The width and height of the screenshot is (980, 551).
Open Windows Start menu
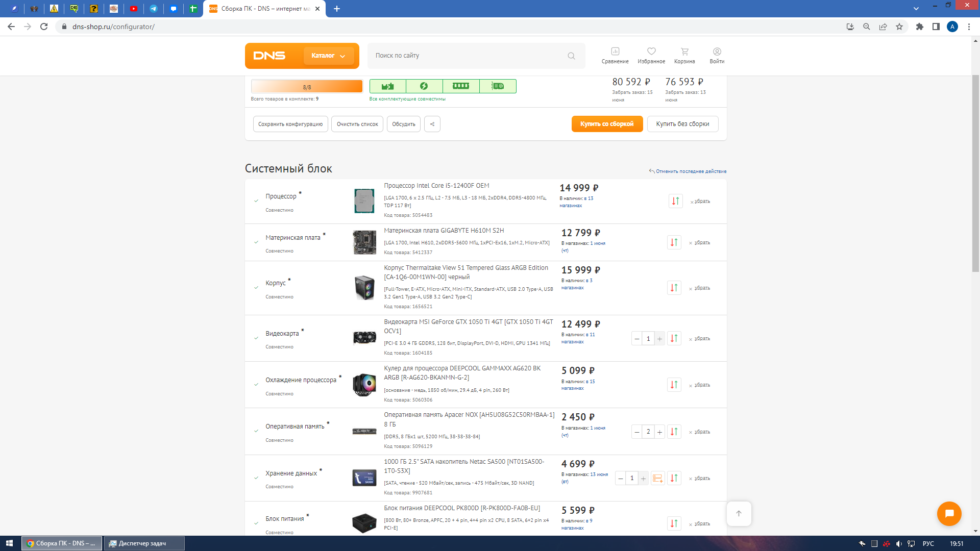click(9, 543)
